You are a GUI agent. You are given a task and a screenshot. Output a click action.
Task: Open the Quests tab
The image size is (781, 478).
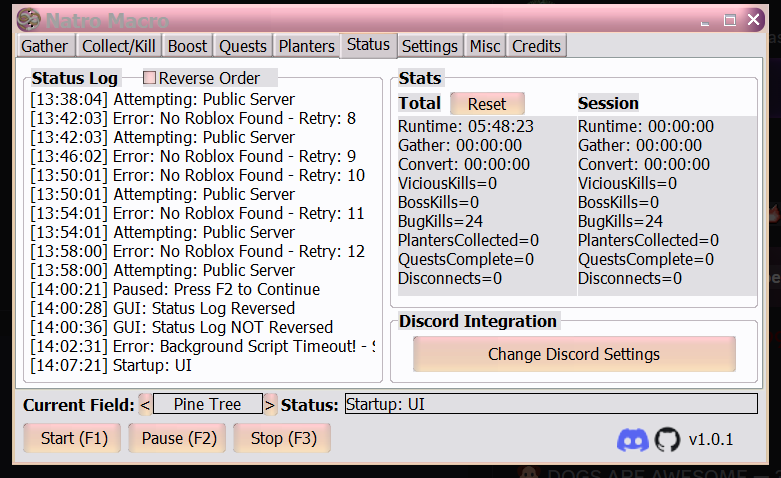[243, 46]
